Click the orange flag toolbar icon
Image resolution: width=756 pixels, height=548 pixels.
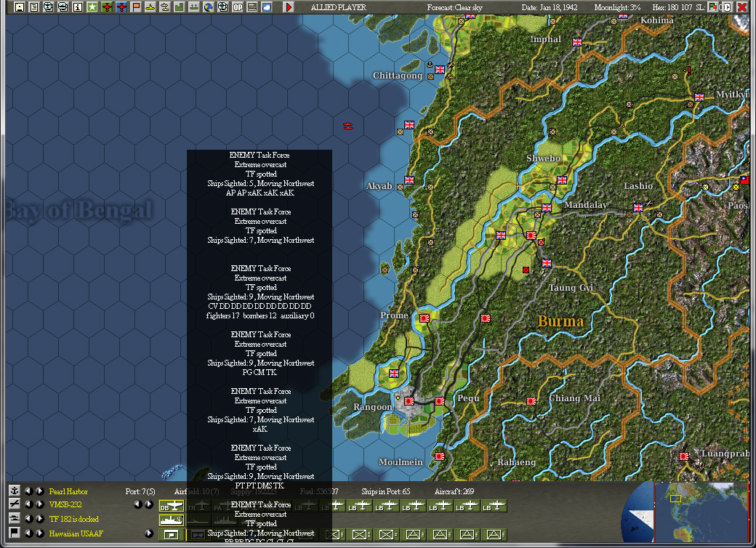tap(136, 7)
